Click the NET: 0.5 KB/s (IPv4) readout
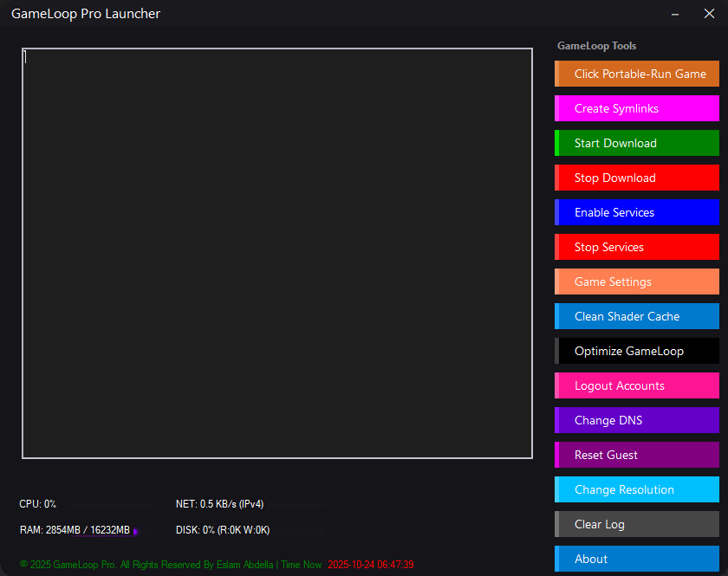The width and height of the screenshot is (728, 576). coord(219,504)
